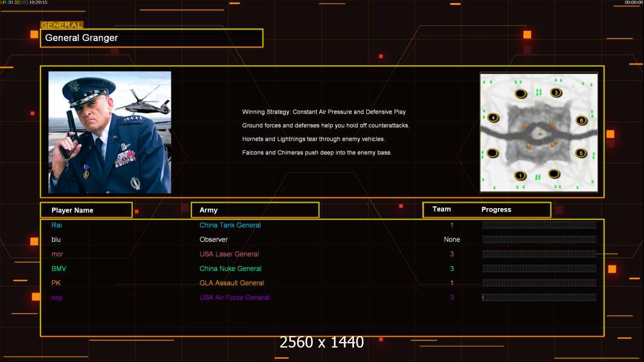Image resolution: width=644 pixels, height=362 pixels.
Task: Choose start position 6 on the minimap
Action: [581, 120]
